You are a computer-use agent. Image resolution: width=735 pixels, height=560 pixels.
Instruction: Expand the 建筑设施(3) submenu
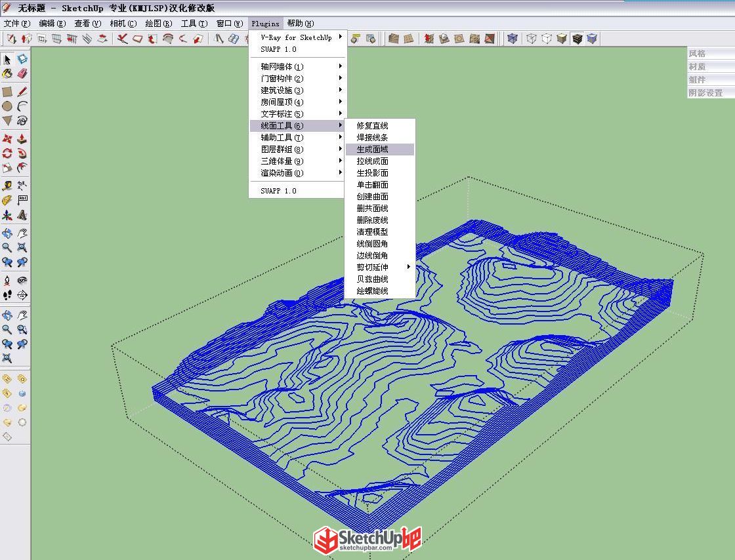[x=298, y=90]
